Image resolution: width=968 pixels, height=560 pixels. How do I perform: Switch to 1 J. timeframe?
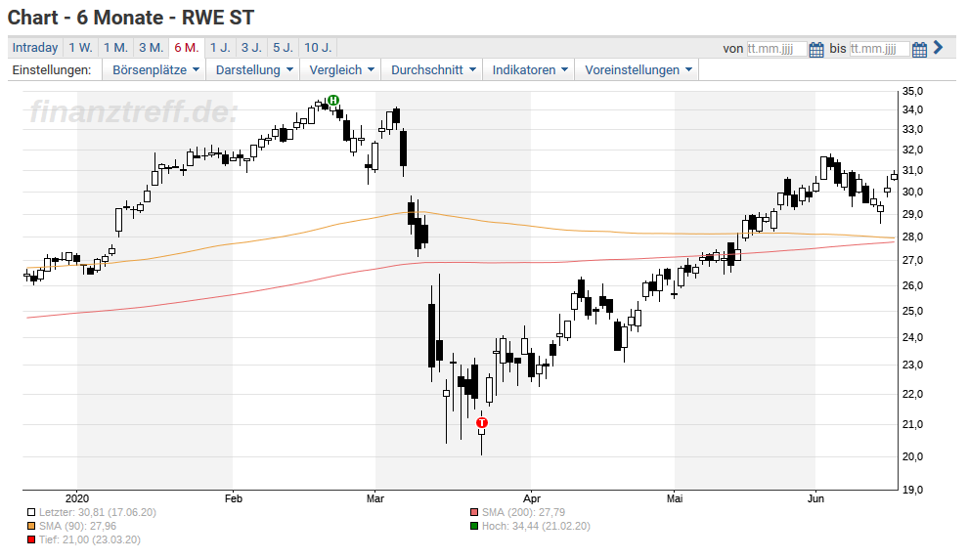[x=220, y=48]
